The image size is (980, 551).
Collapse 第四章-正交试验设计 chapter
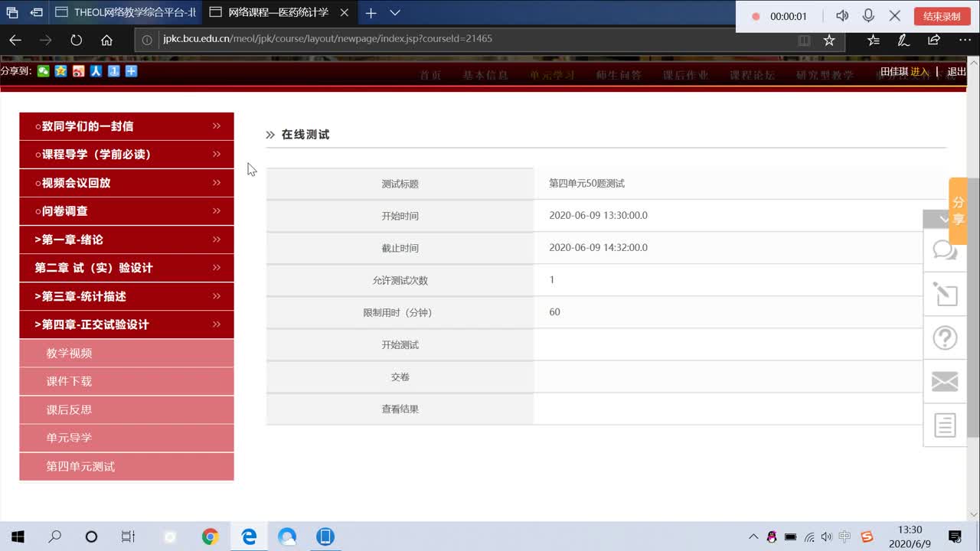pyautogui.click(x=126, y=324)
